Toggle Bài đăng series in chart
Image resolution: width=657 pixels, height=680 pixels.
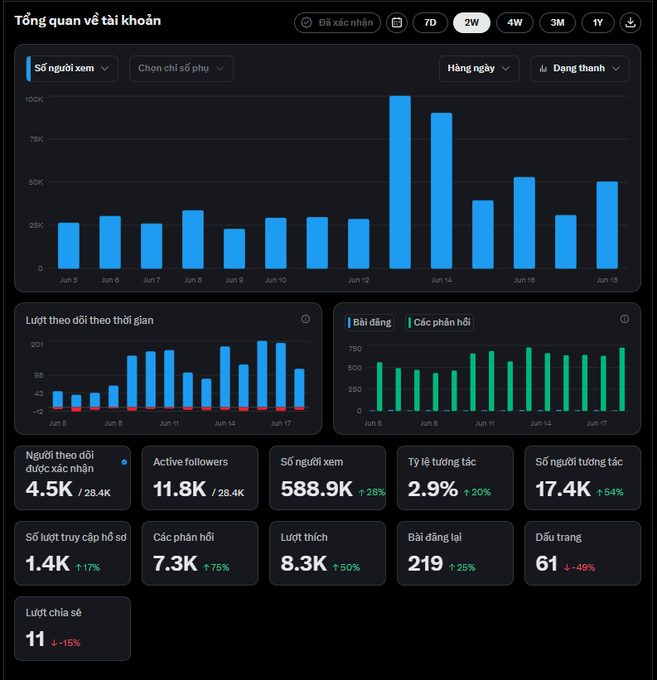tap(369, 322)
